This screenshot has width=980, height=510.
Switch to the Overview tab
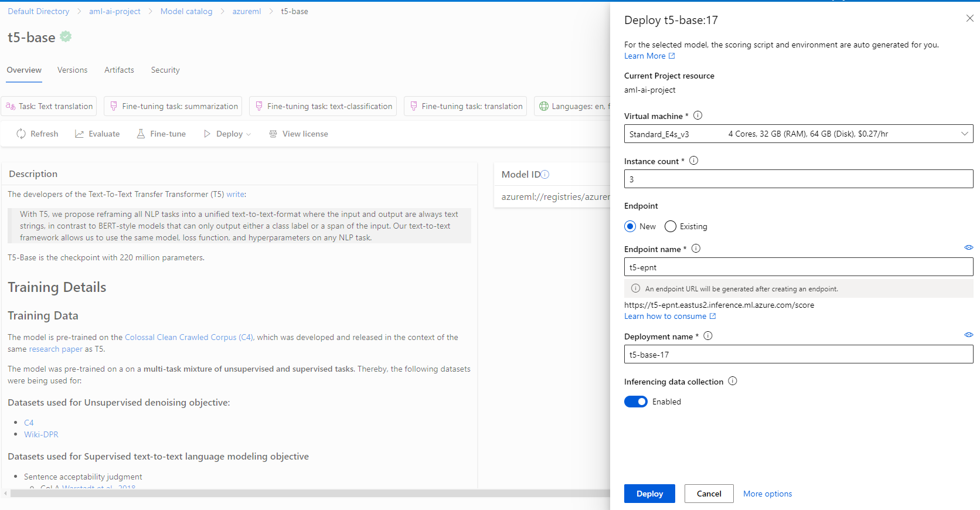point(24,70)
